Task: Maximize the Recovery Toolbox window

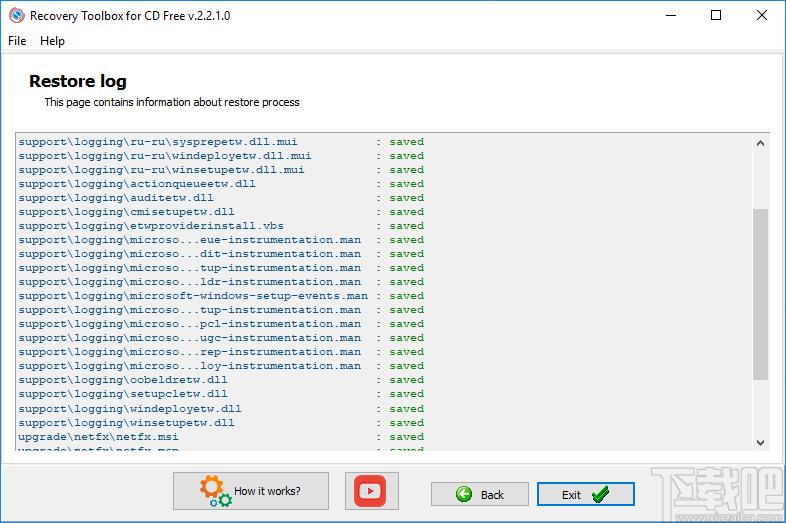Action: [716, 16]
